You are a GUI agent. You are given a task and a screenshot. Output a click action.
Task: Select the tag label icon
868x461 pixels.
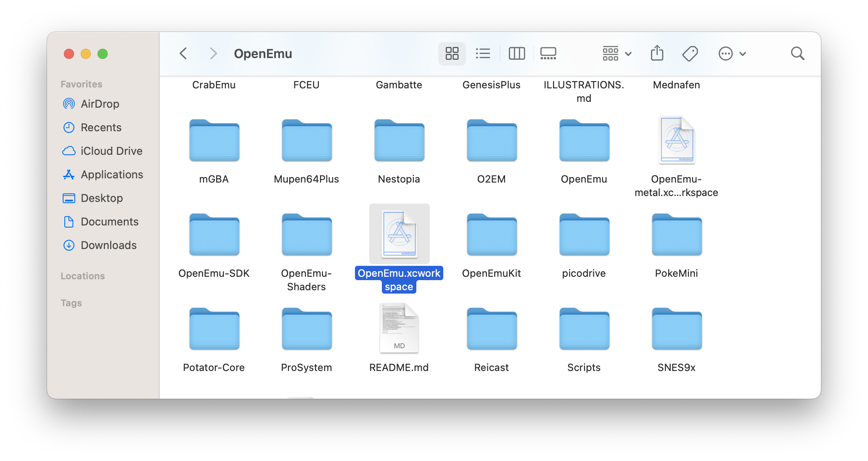(689, 53)
